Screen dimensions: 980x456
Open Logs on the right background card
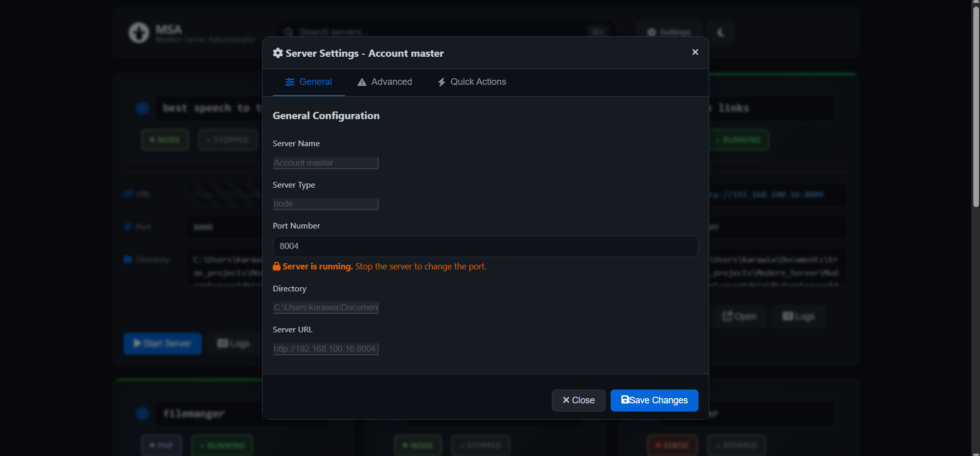click(799, 316)
